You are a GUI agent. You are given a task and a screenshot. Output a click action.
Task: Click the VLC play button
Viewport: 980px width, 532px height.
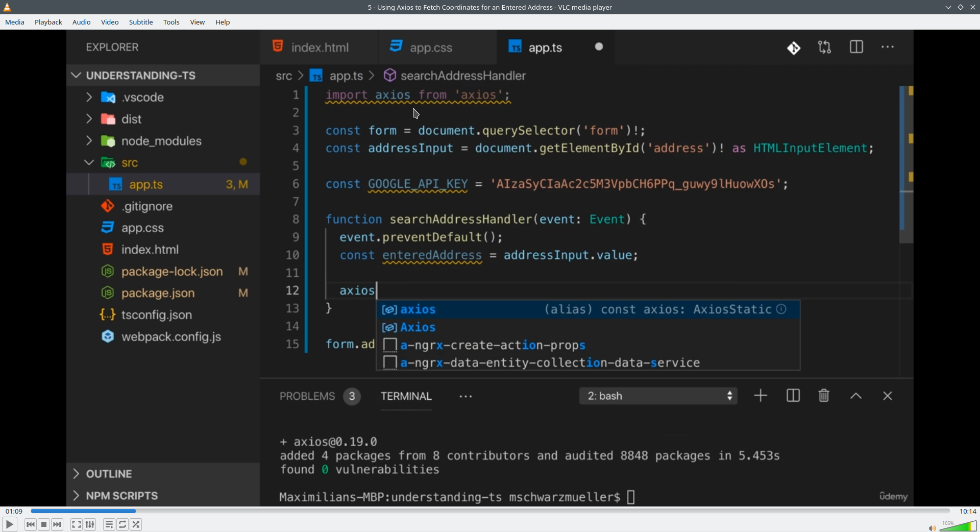[x=9, y=524]
